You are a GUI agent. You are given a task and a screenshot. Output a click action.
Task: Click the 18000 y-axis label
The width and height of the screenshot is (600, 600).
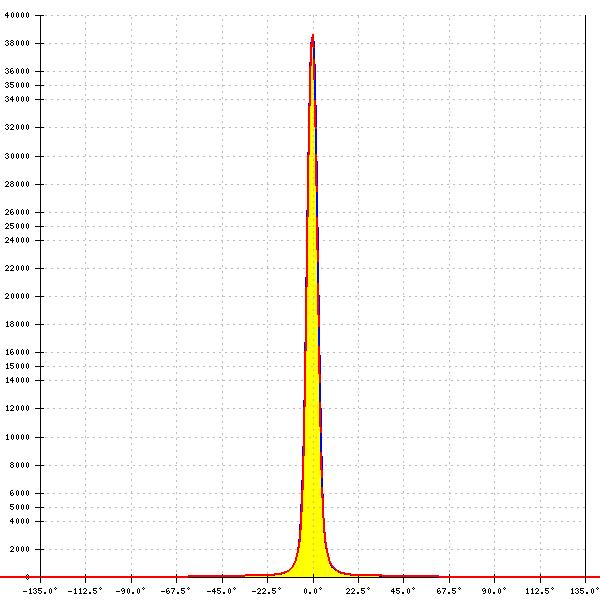pos(17,324)
